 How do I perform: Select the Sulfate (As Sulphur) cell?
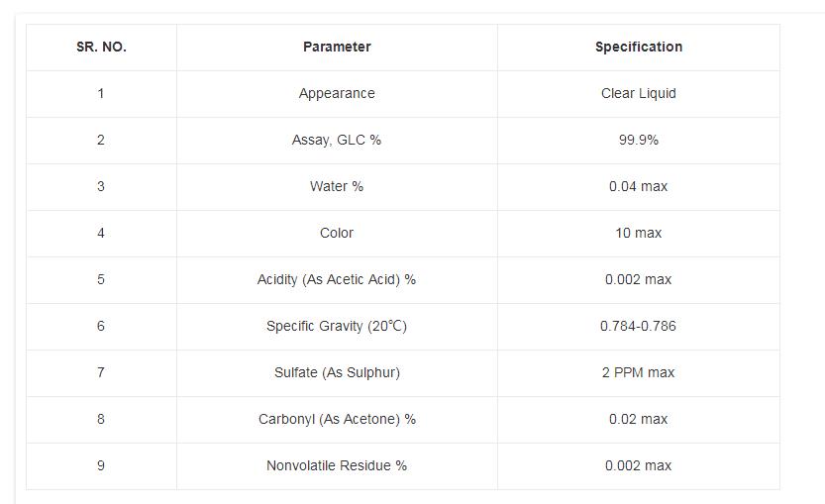click(337, 372)
